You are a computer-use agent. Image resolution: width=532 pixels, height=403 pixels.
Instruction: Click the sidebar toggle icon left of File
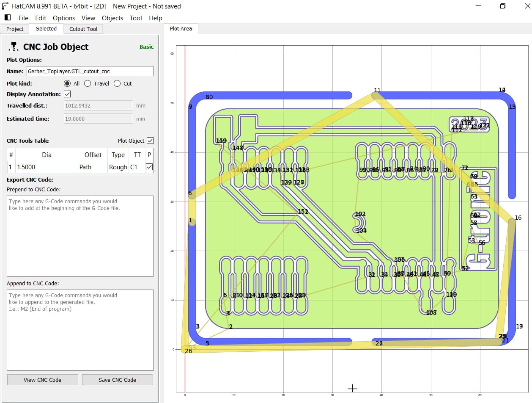8,18
